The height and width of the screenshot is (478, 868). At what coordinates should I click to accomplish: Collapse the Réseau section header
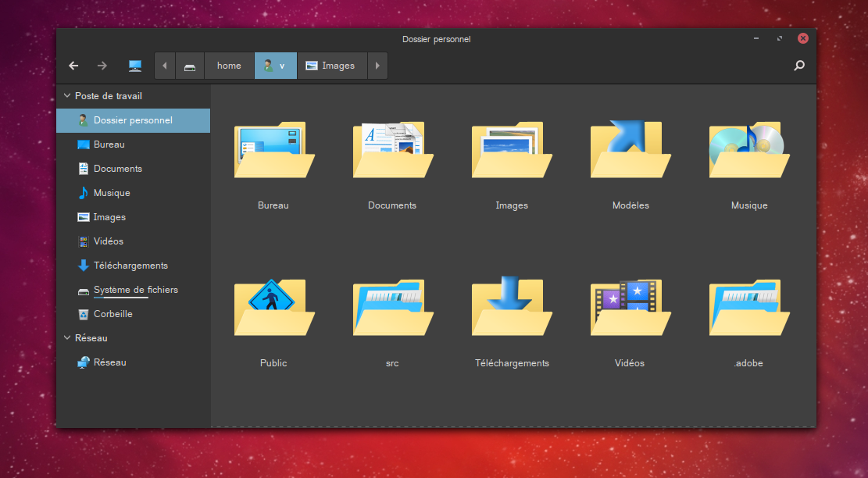pos(67,337)
